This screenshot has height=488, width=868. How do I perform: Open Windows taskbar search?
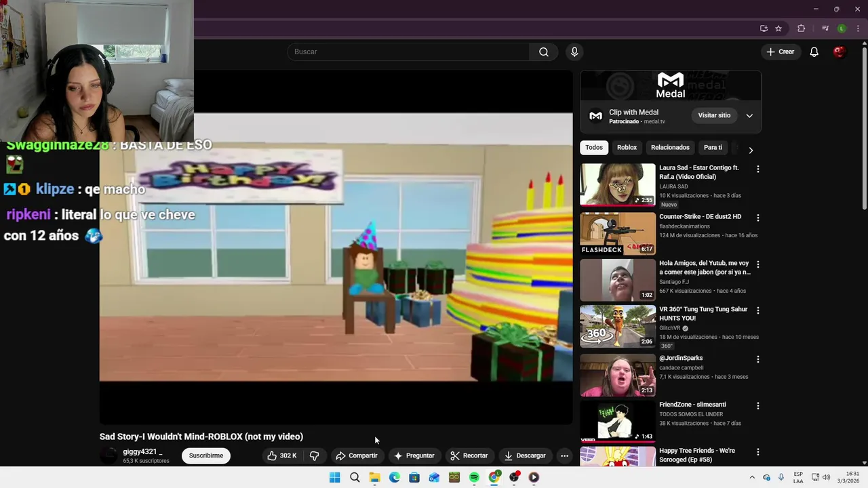point(355,478)
